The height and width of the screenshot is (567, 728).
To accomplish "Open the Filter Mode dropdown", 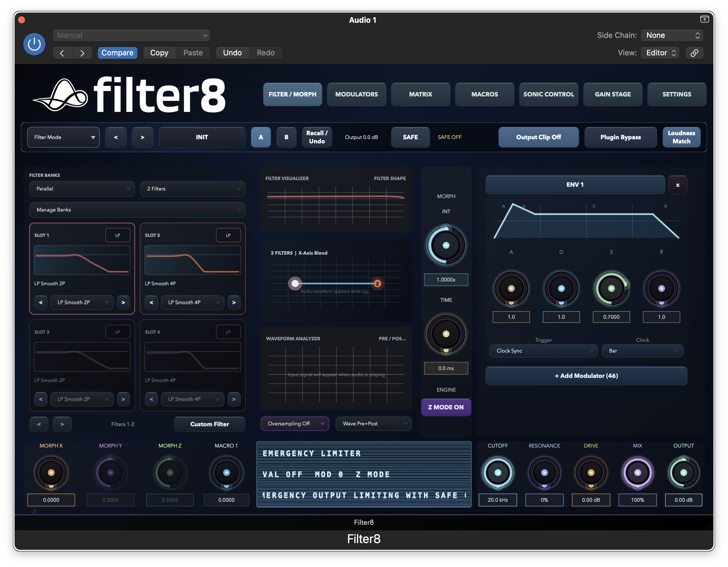I will [63, 137].
